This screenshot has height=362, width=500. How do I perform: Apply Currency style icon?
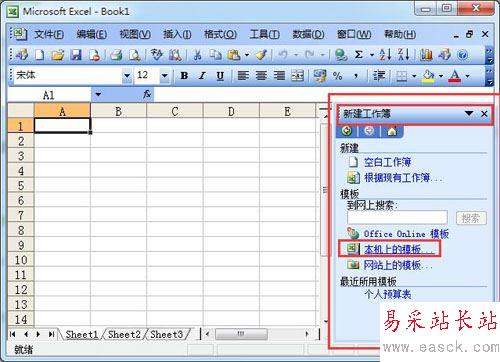point(320,76)
